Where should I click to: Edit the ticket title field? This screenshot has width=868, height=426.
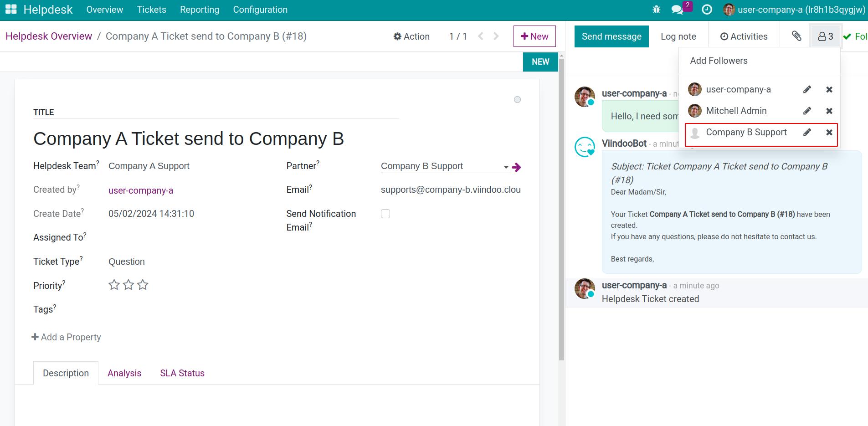216,139
